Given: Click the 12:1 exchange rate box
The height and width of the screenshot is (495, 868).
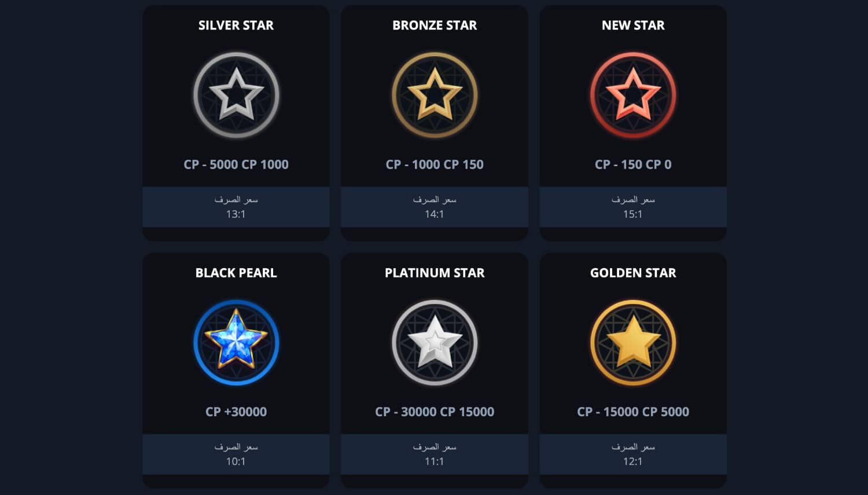Looking at the screenshot, I should 633,454.
